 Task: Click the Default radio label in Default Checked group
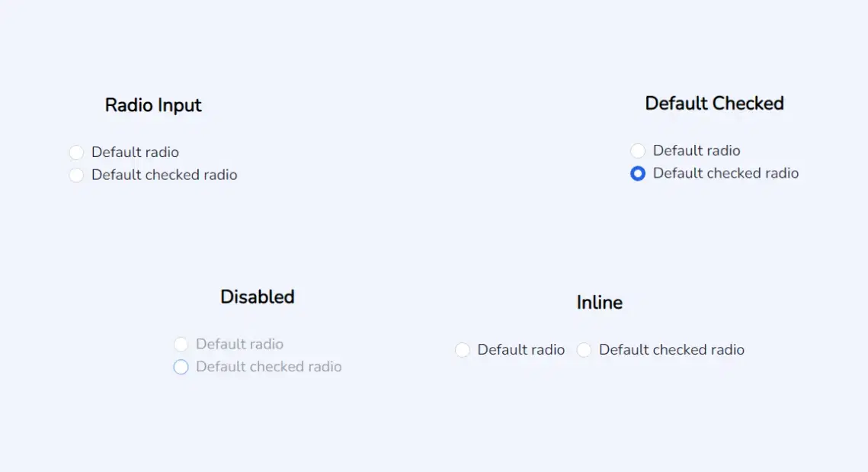point(696,150)
